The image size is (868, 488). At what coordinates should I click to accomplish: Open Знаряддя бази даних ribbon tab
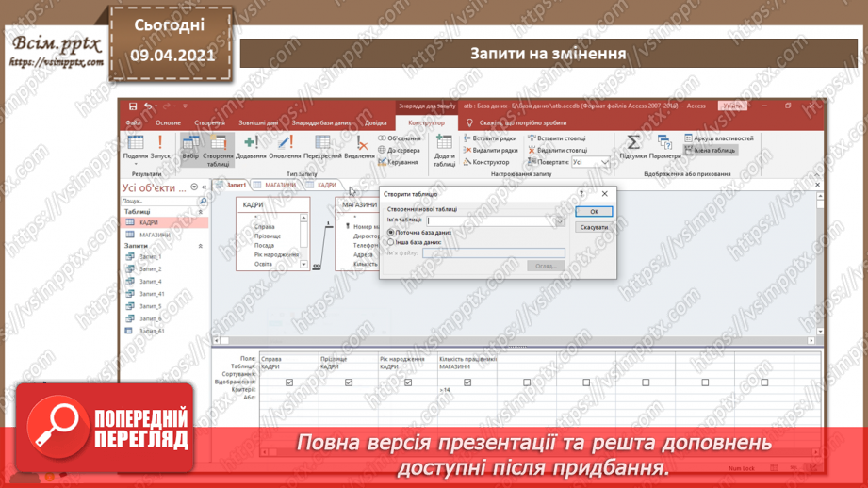click(321, 122)
